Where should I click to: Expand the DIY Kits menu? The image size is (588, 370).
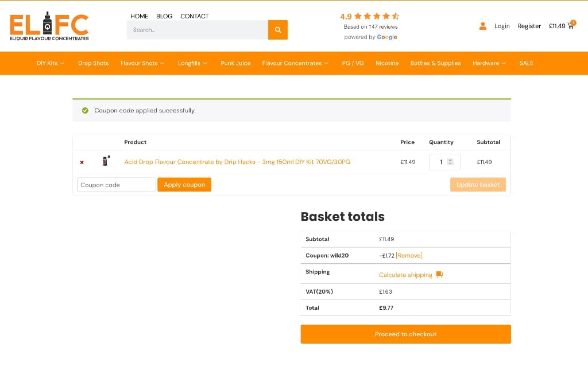click(51, 63)
